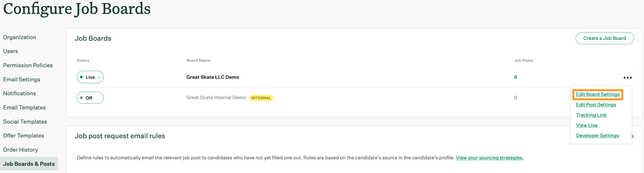Click the gray status dot beside Off
This screenshot has height=173, width=644.
(x=81, y=98)
